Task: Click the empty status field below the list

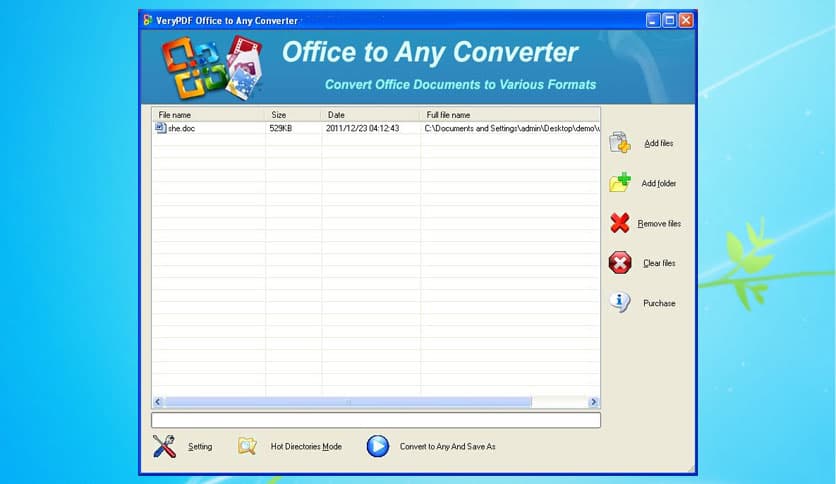Action: [x=376, y=420]
